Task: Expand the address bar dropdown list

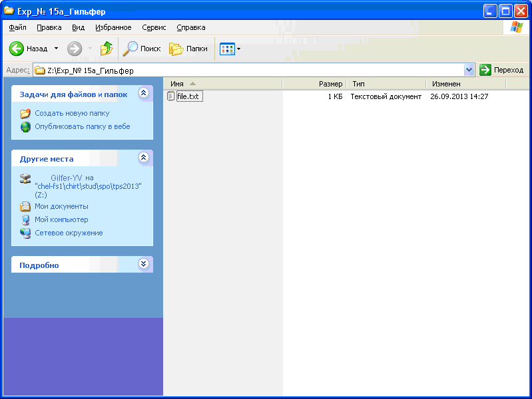Action: coord(469,70)
